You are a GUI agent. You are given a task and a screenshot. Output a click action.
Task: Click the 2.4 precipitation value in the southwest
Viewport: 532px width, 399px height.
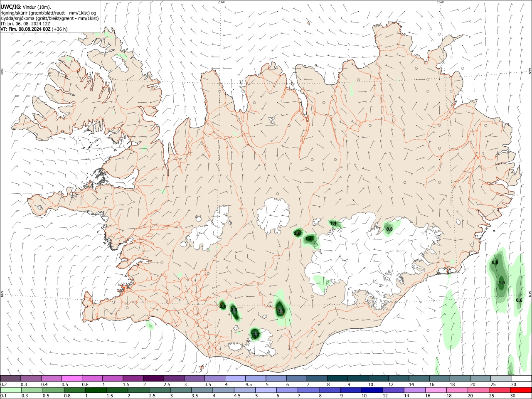[222, 306]
